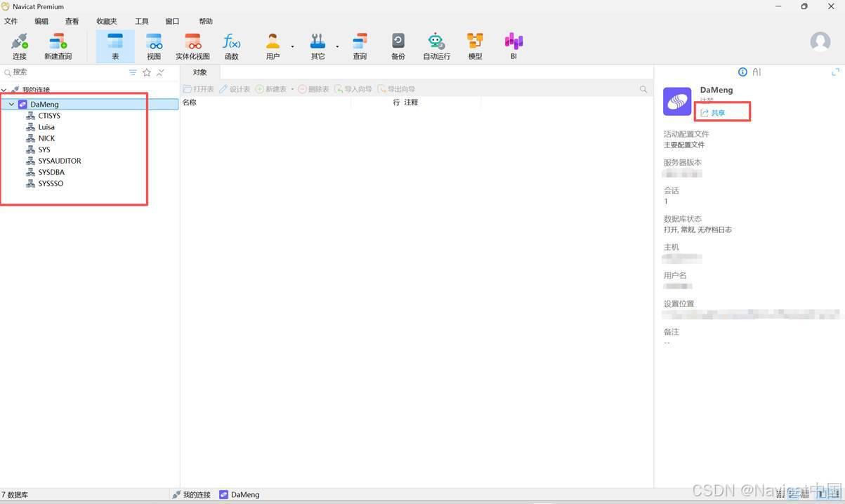Open the 文件 (File) menu
The image size is (845, 504).
pyautogui.click(x=11, y=22)
